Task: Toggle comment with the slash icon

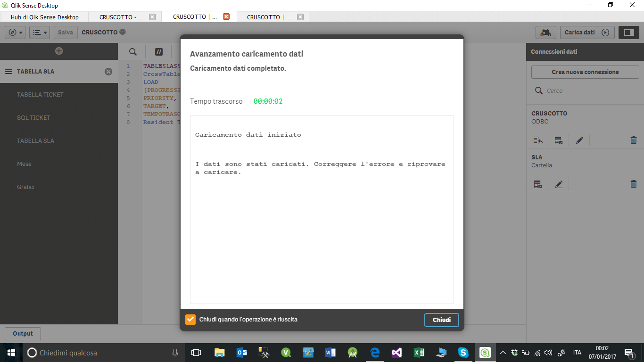Action: [159, 51]
